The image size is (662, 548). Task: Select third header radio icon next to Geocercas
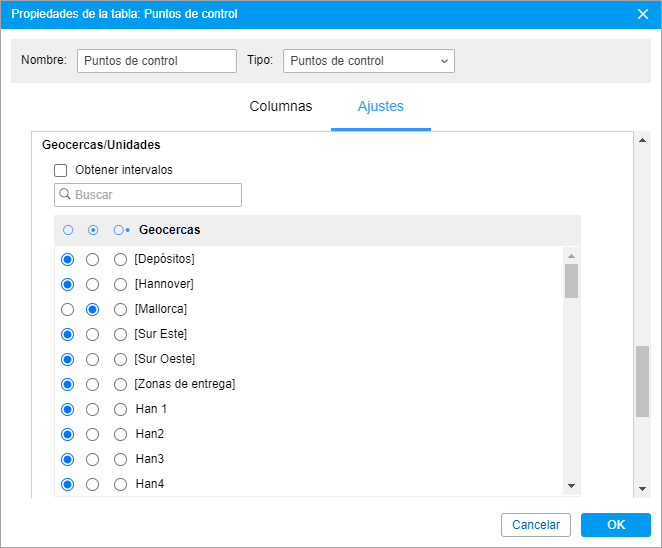121,230
